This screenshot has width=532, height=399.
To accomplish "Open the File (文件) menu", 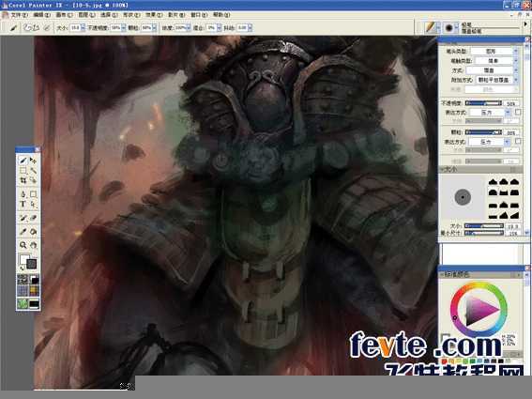I will click(20, 15).
